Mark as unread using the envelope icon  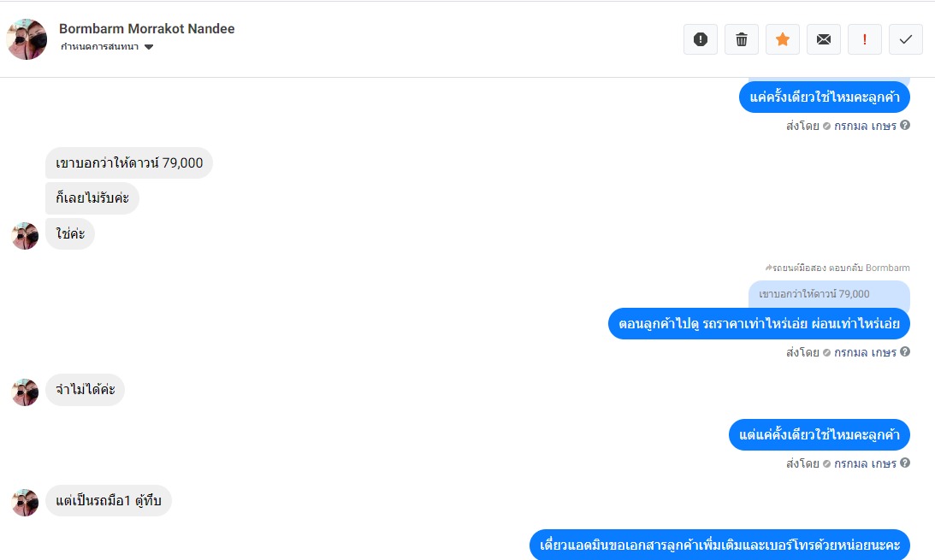click(x=824, y=39)
